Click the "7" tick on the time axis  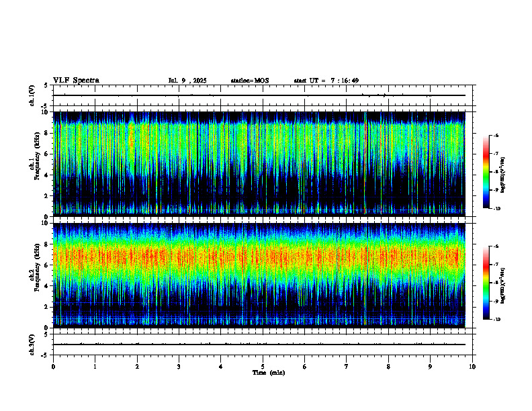pyautogui.click(x=347, y=367)
